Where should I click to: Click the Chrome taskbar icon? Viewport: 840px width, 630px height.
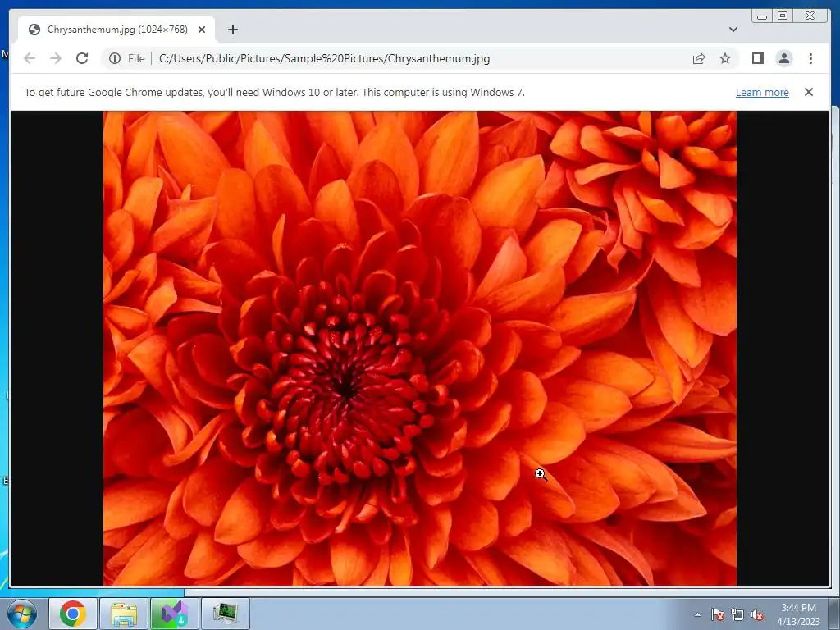[73, 614]
